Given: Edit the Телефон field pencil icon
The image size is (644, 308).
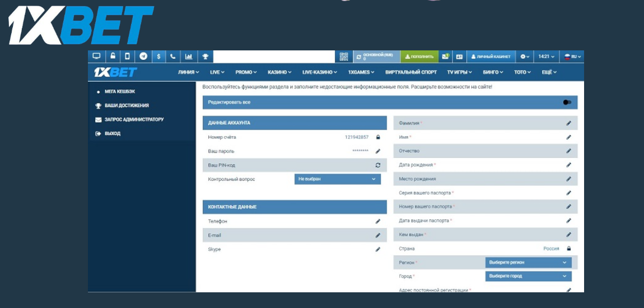Looking at the screenshot, I should [x=378, y=221].
